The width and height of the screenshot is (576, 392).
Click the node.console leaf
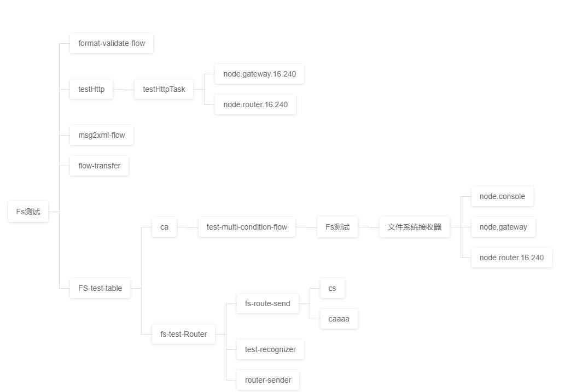[502, 196]
